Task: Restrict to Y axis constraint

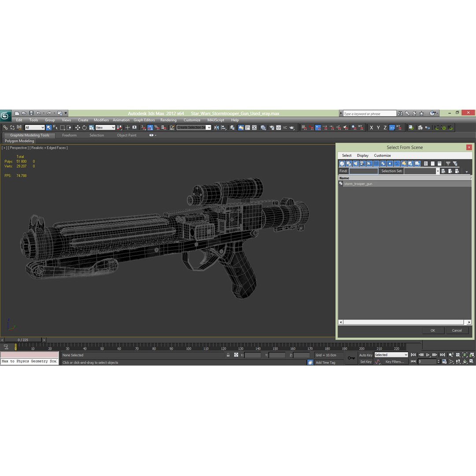Action: point(378,127)
